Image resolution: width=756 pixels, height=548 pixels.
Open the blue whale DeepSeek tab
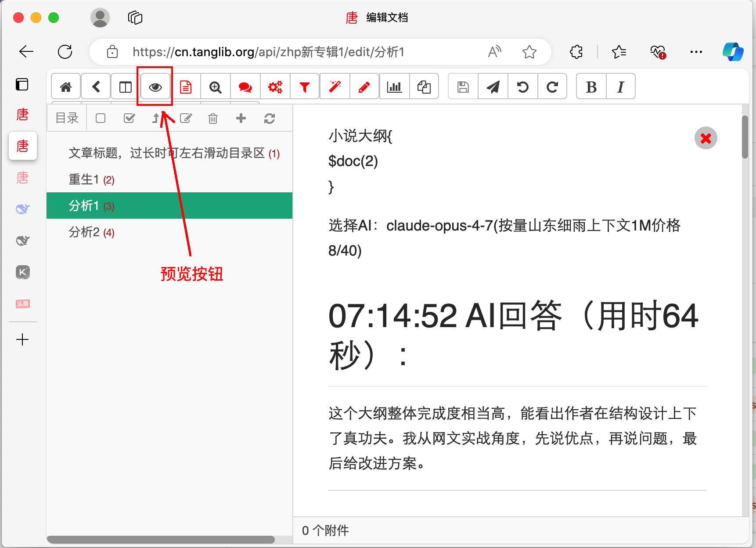pos(23,209)
